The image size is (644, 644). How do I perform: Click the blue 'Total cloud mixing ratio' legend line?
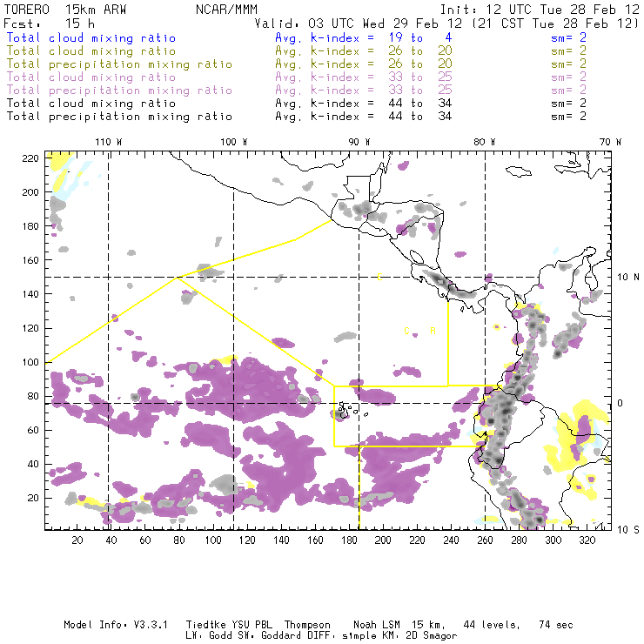(x=91, y=37)
